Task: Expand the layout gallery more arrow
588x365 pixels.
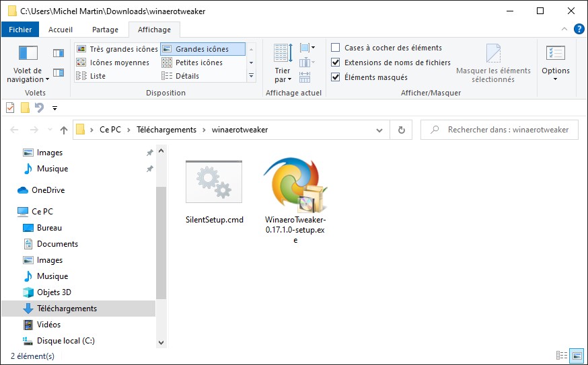Action: click(x=251, y=76)
